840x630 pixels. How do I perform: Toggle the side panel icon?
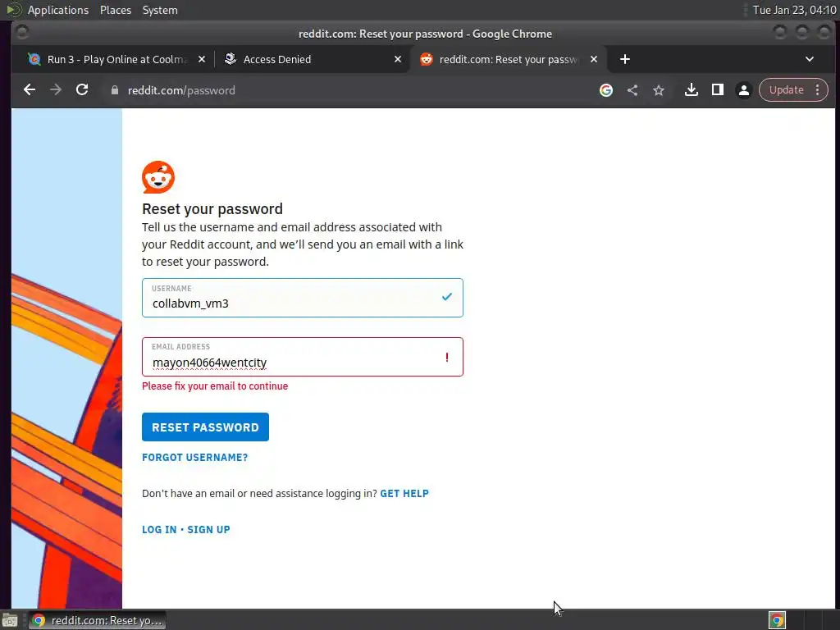(x=717, y=90)
